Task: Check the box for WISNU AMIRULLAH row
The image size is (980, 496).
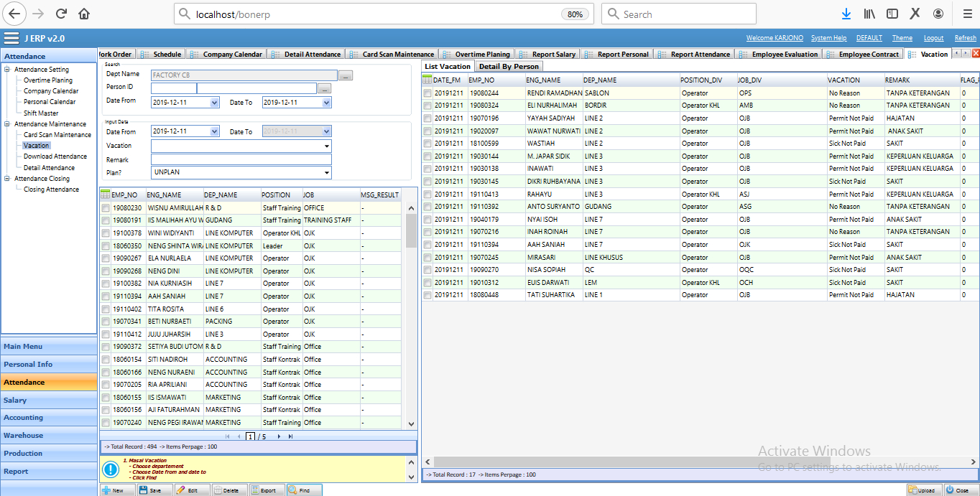Action: [x=106, y=208]
